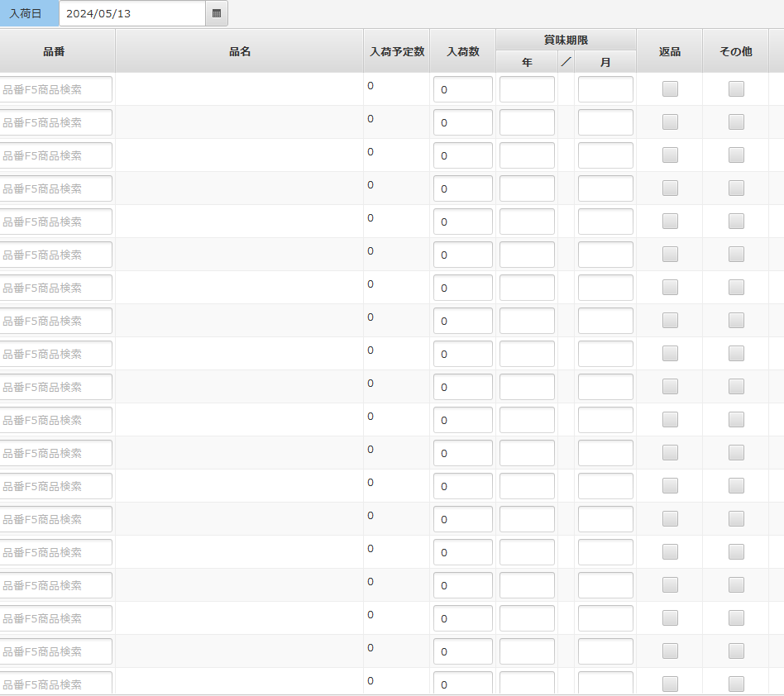
Task: Click the 年 field in the seventh row
Action: click(527, 288)
